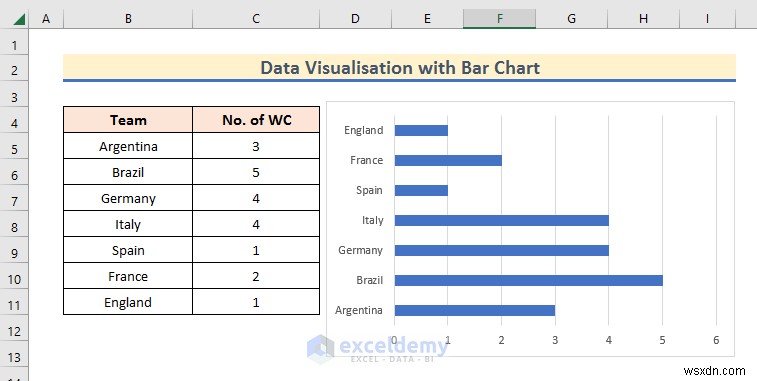Select the 'Spain' table cell
This screenshot has height=381, width=757.
[128, 250]
